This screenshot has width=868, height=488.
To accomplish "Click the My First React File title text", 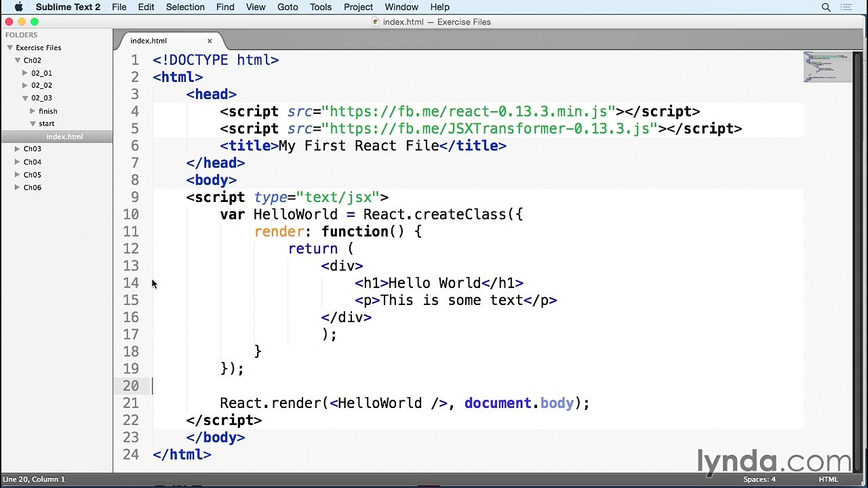I will [x=359, y=146].
